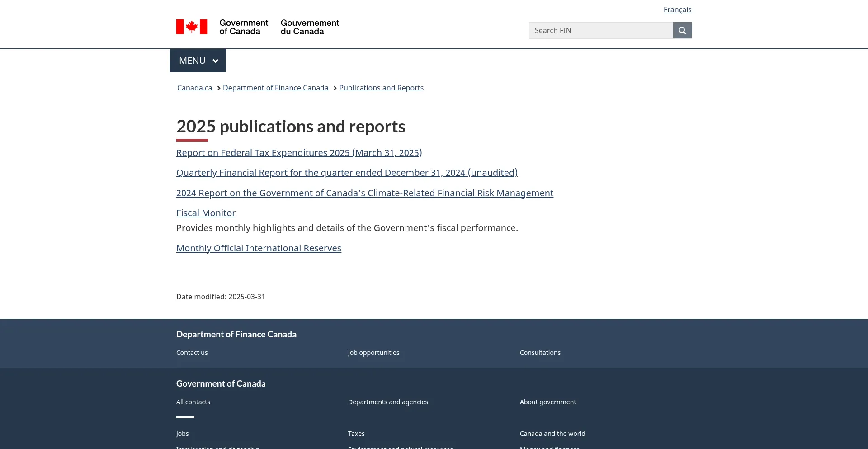
Task: Visit Consultations footer link
Action: [540, 353]
